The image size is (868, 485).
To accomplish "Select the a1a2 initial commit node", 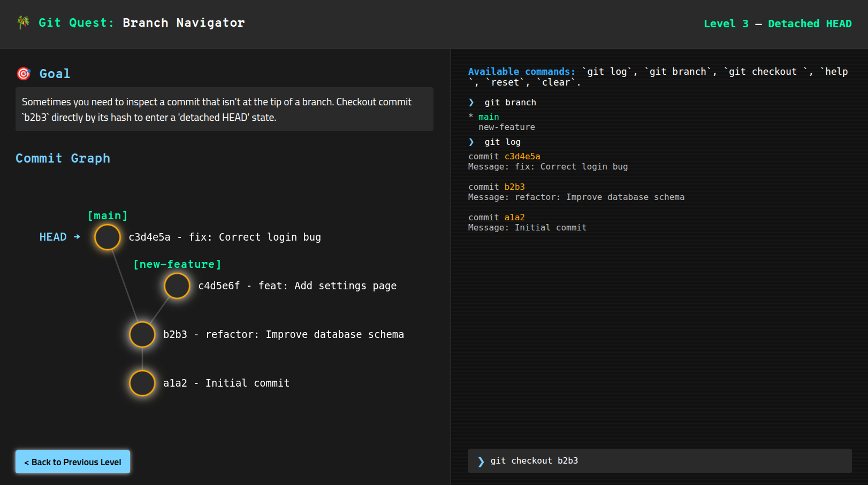I will (142, 383).
